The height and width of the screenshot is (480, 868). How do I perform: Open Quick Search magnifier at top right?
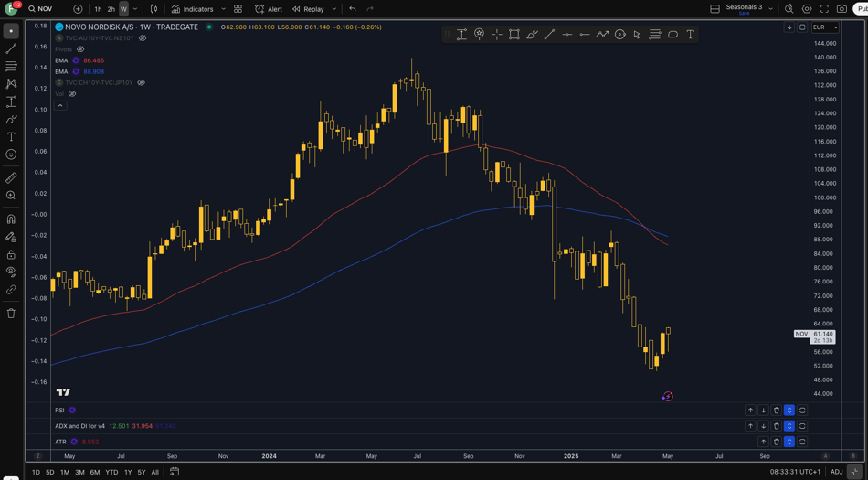pyautogui.click(x=789, y=9)
